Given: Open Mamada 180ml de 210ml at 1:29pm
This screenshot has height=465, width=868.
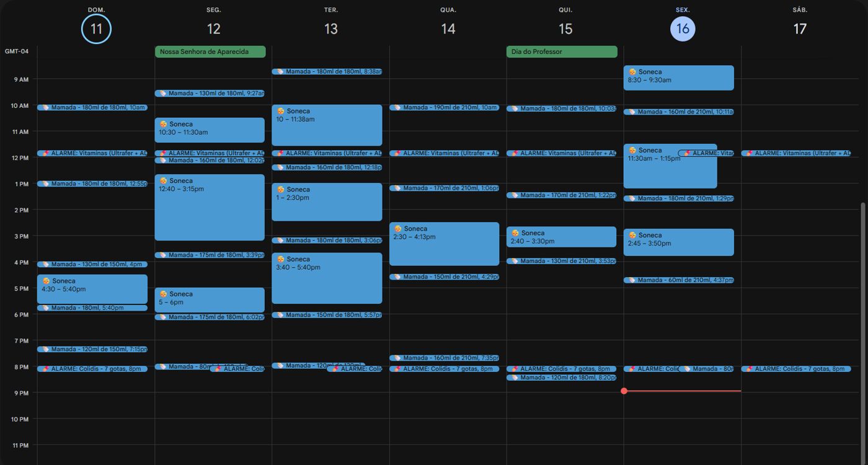Looking at the screenshot, I should [679, 199].
